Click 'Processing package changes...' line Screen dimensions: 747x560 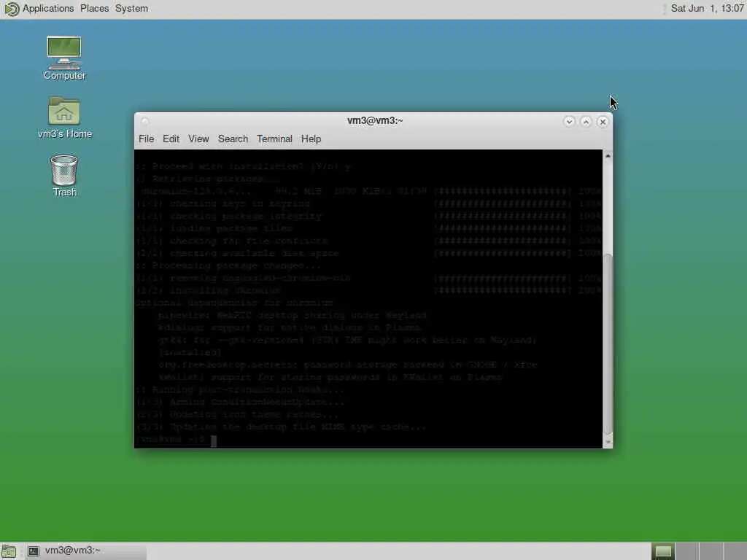(x=228, y=265)
